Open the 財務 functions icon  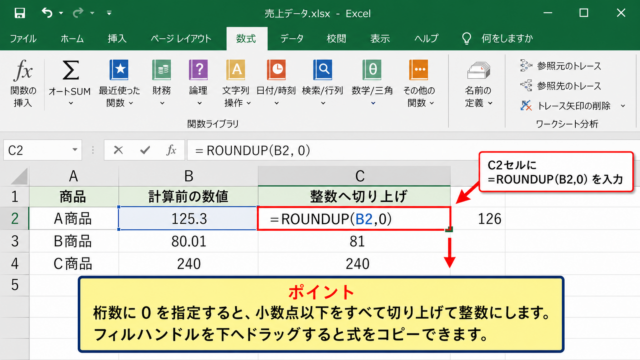click(162, 70)
